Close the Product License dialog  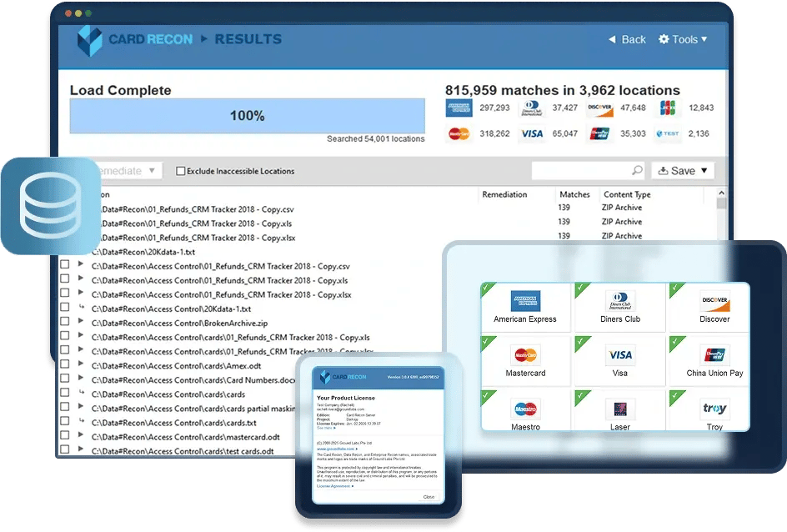tap(429, 496)
